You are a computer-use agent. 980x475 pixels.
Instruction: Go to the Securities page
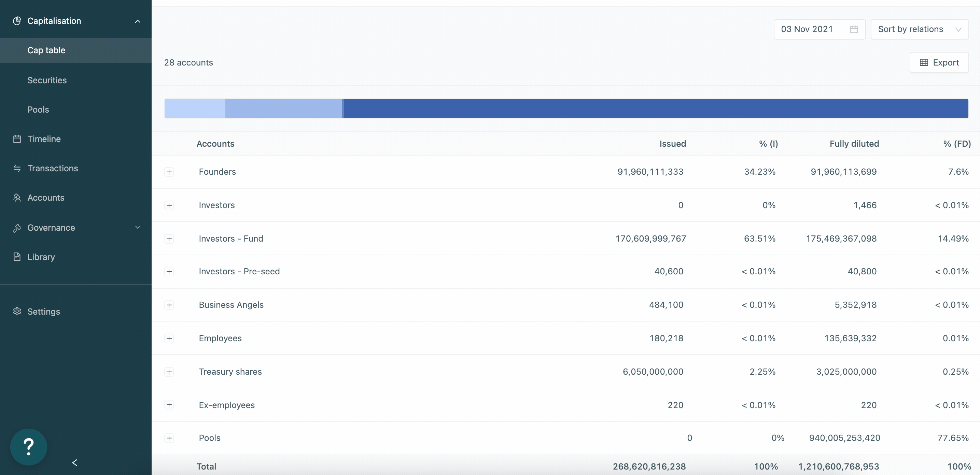tap(47, 80)
